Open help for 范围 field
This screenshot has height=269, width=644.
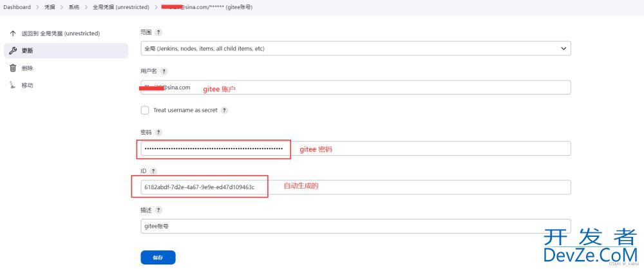click(x=158, y=32)
